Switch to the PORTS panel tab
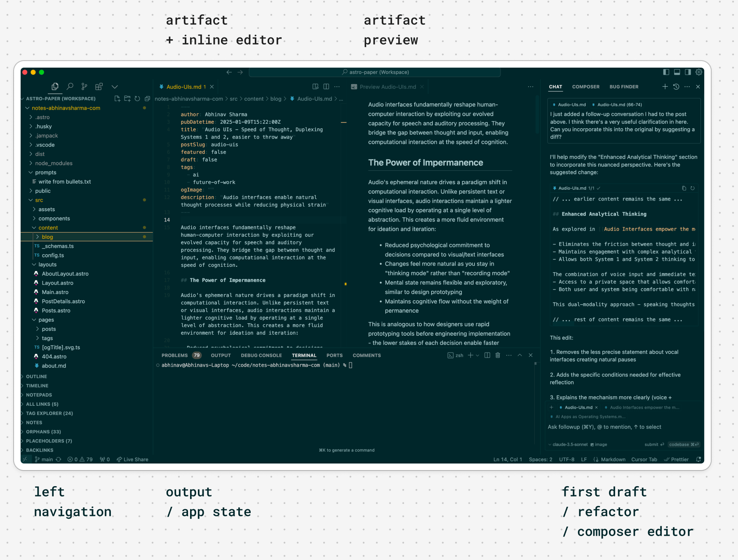Image resolution: width=738 pixels, height=560 pixels. [x=334, y=355]
